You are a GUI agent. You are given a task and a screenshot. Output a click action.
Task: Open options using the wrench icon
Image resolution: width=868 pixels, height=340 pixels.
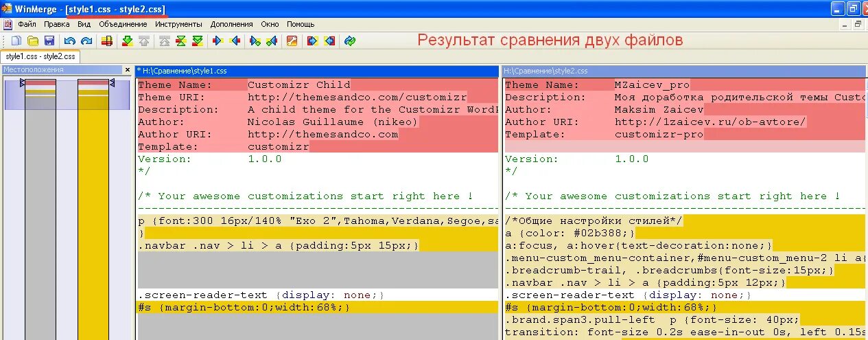[x=292, y=41]
